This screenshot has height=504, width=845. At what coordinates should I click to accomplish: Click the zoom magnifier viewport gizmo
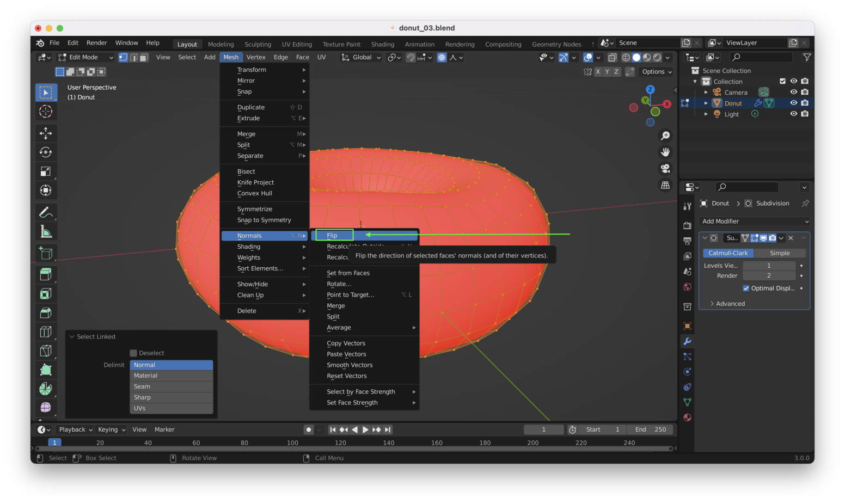665,136
